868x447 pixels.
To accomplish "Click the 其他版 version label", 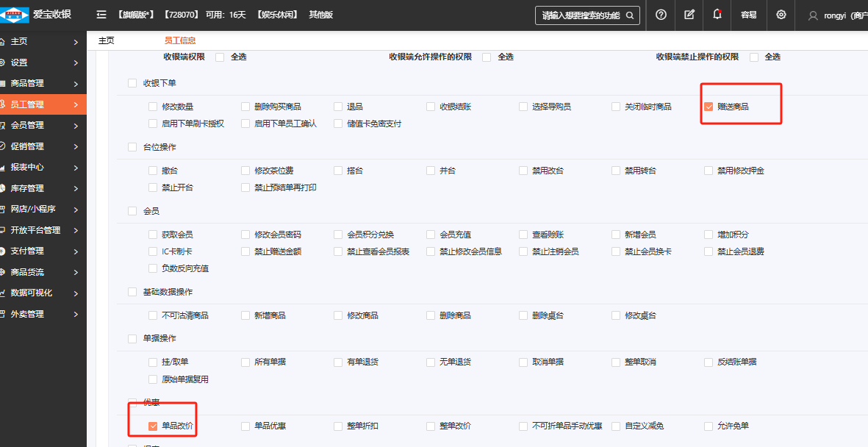I will point(320,15).
